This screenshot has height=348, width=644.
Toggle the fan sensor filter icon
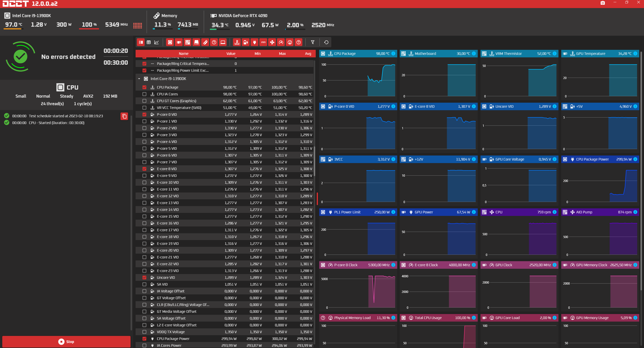(x=272, y=42)
